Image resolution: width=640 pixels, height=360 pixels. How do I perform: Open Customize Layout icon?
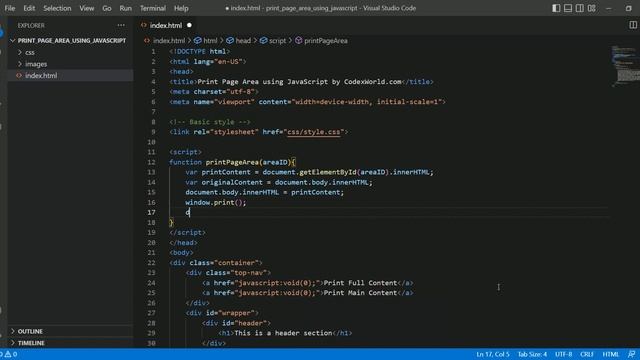pyautogui.click(x=591, y=8)
